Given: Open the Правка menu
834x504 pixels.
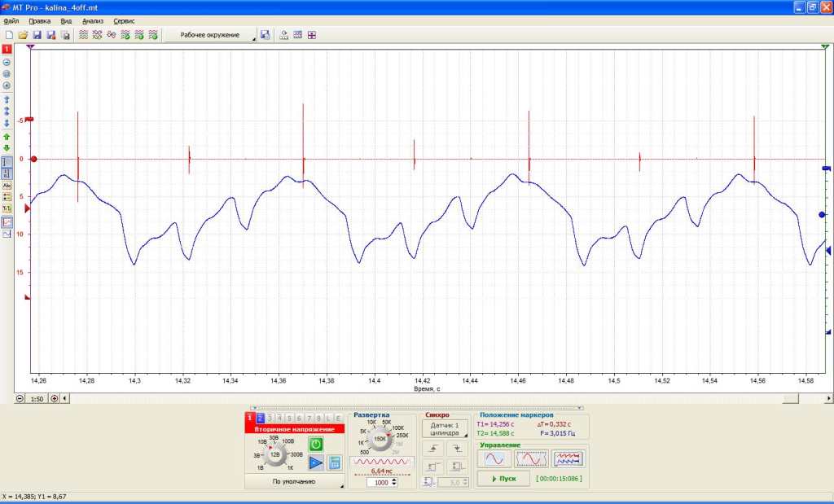Looking at the screenshot, I should pyautogui.click(x=40, y=21).
